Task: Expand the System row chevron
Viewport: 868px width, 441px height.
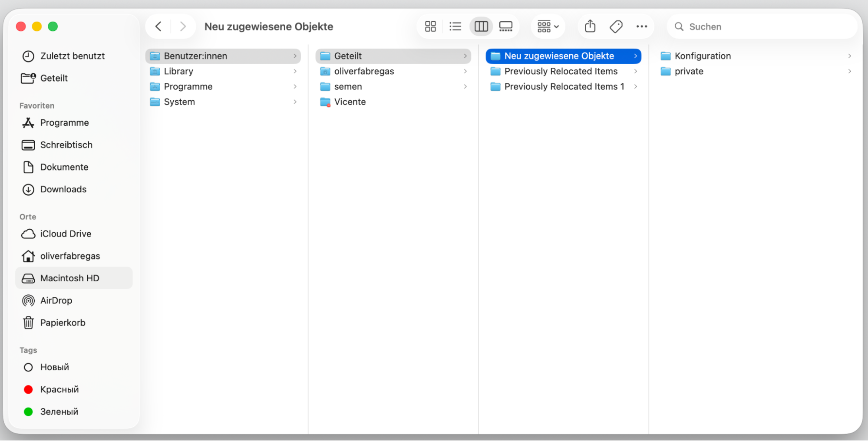Action: tap(295, 102)
